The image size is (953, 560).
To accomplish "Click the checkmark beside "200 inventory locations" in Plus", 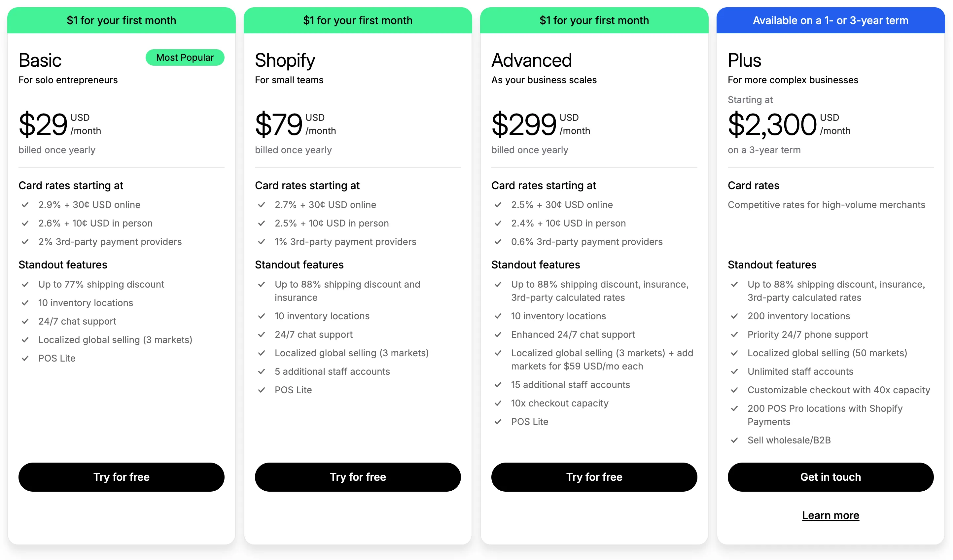I will pyautogui.click(x=735, y=316).
